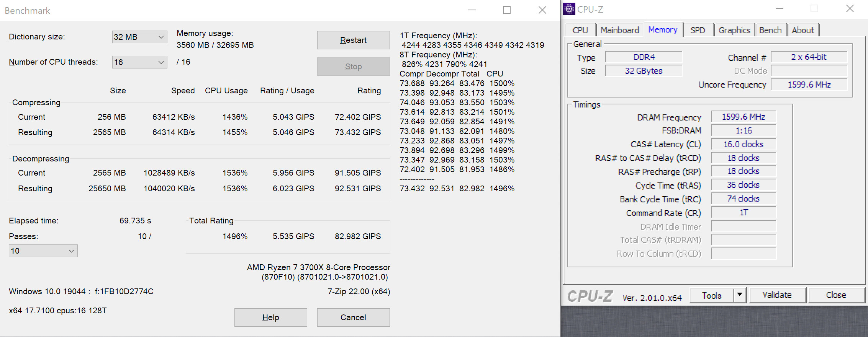
Task: Click RAS# Precharge (tRP) value 18 clocks
Action: coord(744,171)
